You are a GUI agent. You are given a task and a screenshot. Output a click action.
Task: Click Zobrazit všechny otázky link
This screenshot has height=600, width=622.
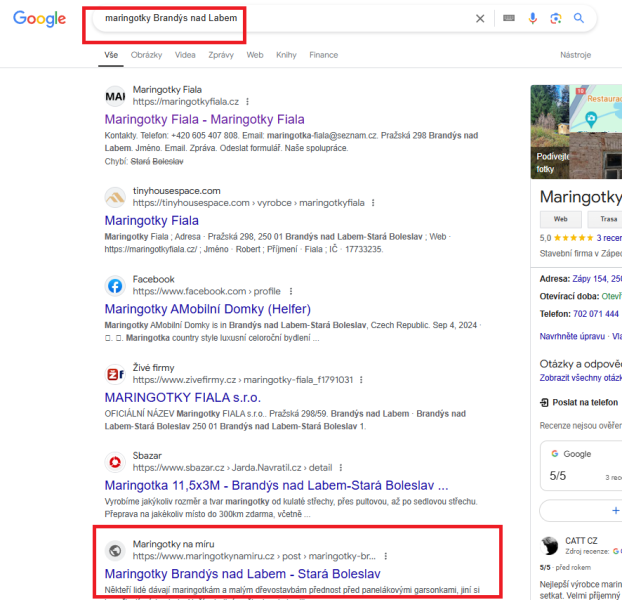[x=580, y=378]
